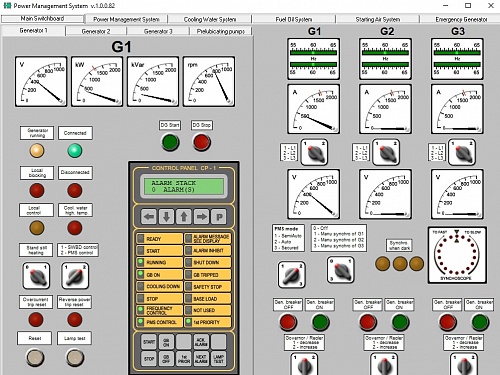Push G3 Gen. breaker ON green button
Image resolution: width=500 pixels, height=375 pixels.
480,322
